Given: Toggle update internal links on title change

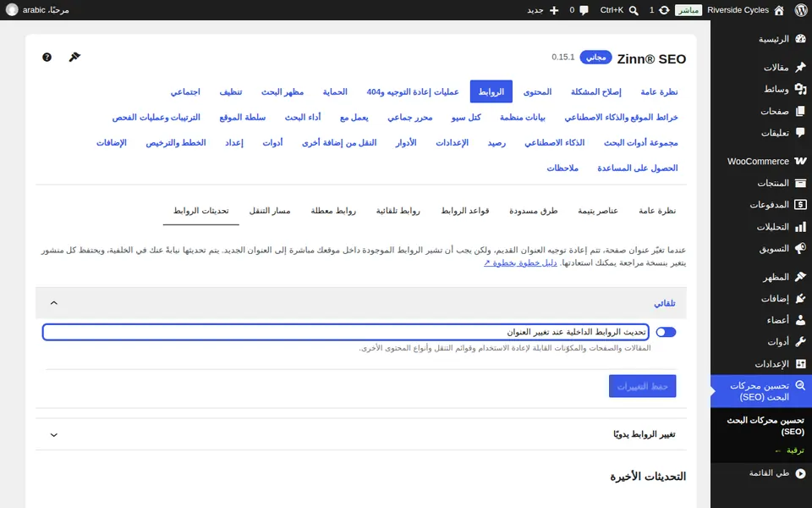Looking at the screenshot, I should [x=666, y=332].
